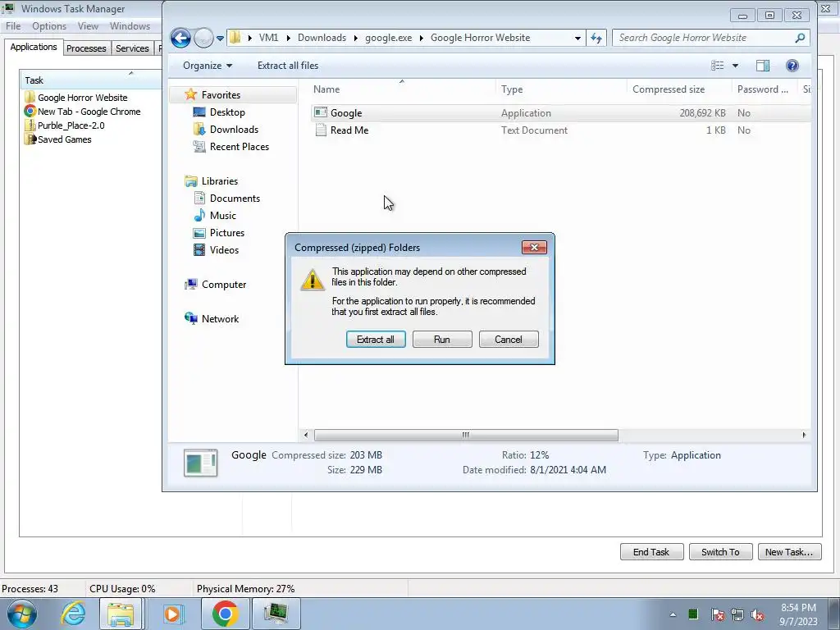
Task: Click the folder icon in the address bar
Action: point(235,38)
